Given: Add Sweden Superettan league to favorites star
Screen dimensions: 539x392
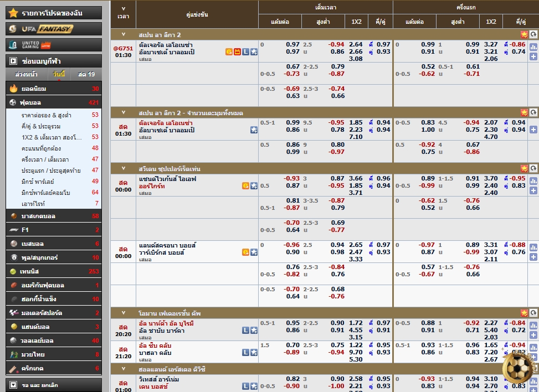Looking at the screenshot, I should pyautogui.click(x=524, y=168).
